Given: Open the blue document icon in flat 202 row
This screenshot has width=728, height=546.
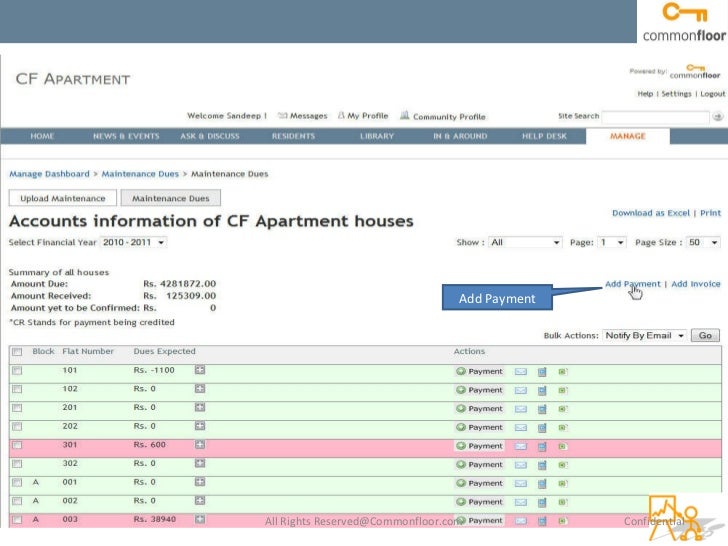Looking at the screenshot, I should [x=542, y=428].
